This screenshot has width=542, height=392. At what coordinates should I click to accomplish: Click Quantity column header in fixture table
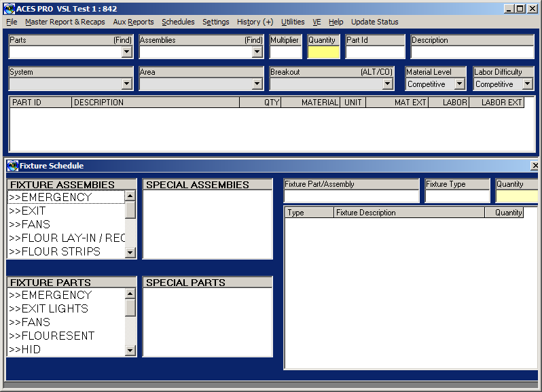pyautogui.click(x=504, y=213)
